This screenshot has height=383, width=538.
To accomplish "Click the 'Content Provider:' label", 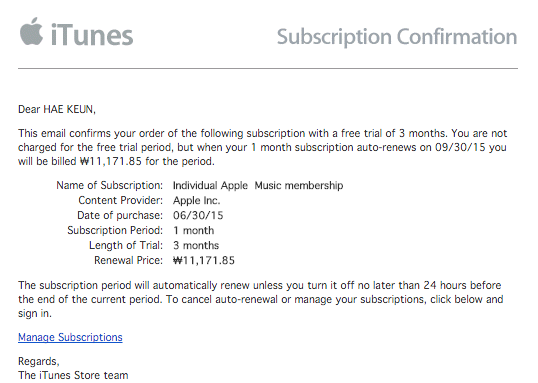I will click(120, 200).
